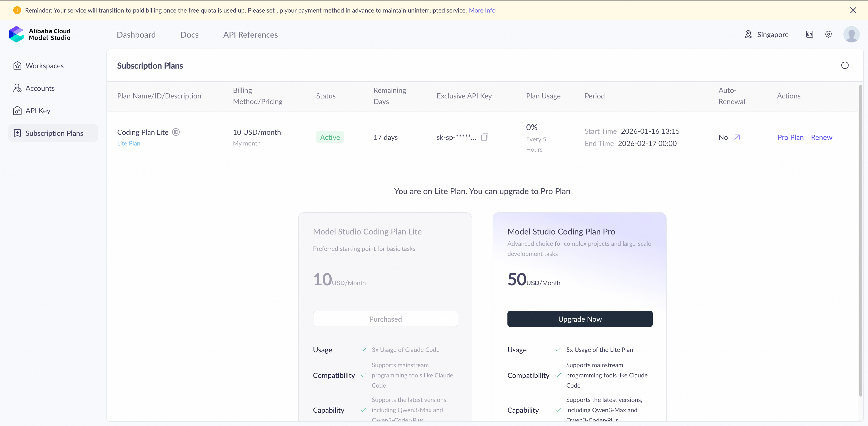Image resolution: width=868 pixels, height=426 pixels.
Task: Click the vertical scrollbar of the plans panel
Action: 861,241
